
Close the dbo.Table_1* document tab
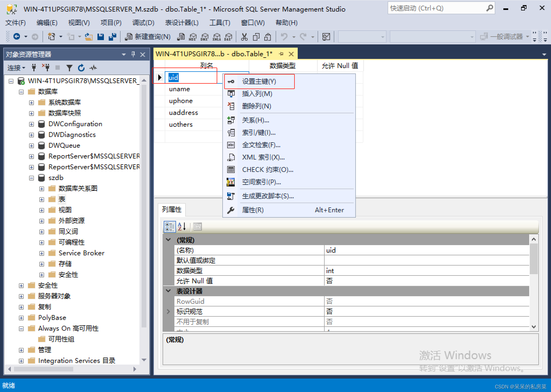(291, 54)
